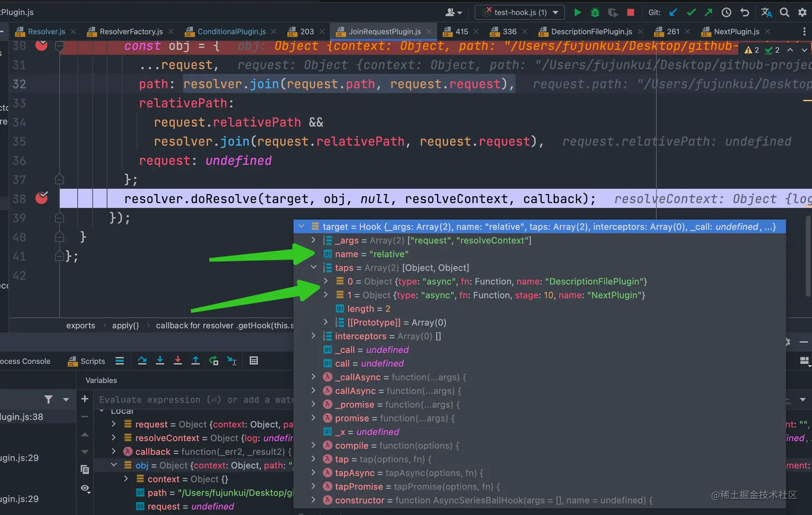Stop the running debug session
This screenshot has width=812, height=515.
(x=630, y=12)
